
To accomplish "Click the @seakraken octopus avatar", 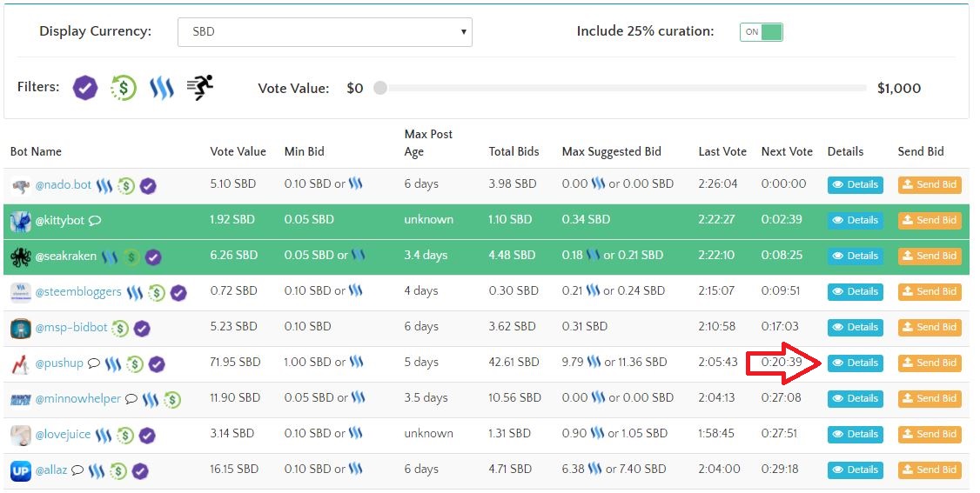I will 21,256.
